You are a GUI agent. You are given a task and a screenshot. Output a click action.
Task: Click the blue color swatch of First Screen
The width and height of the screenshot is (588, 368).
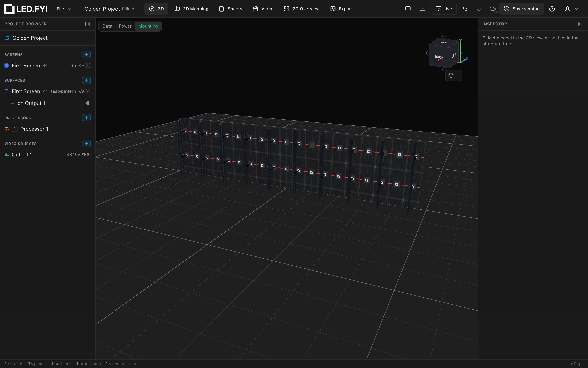7,66
